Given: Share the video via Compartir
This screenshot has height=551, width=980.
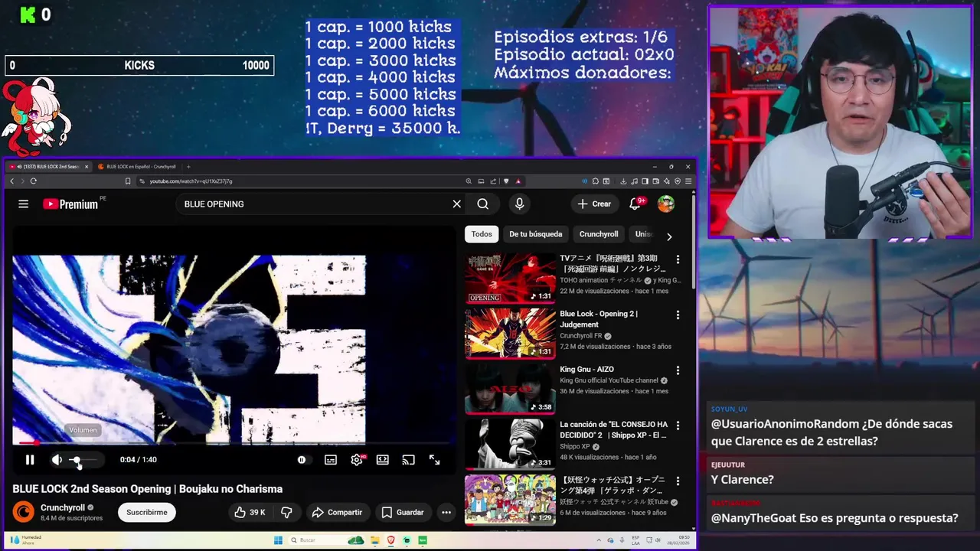Looking at the screenshot, I should tap(337, 512).
